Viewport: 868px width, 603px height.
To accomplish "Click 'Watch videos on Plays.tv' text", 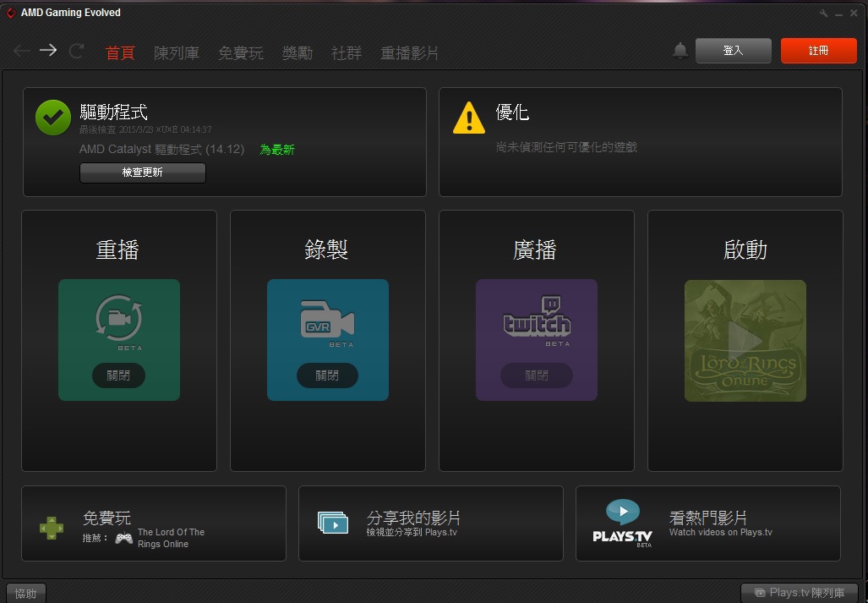I will (x=721, y=532).
